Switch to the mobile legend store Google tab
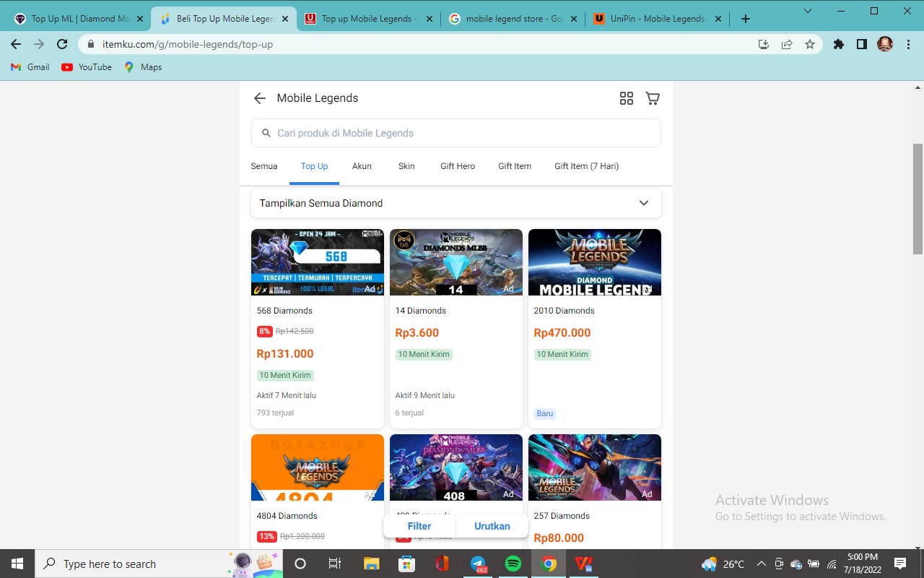Screen dimensions: 924x578 (x=513, y=19)
